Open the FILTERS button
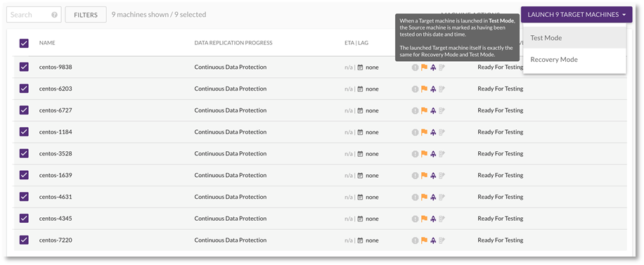The image size is (644, 265). click(86, 15)
